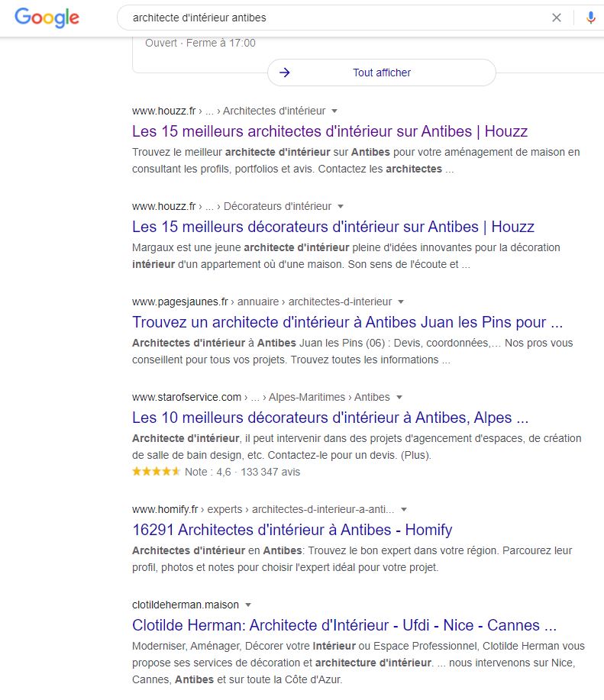
Task: Click www.houzz.fr URL above décorateurs result
Action: coord(164,206)
